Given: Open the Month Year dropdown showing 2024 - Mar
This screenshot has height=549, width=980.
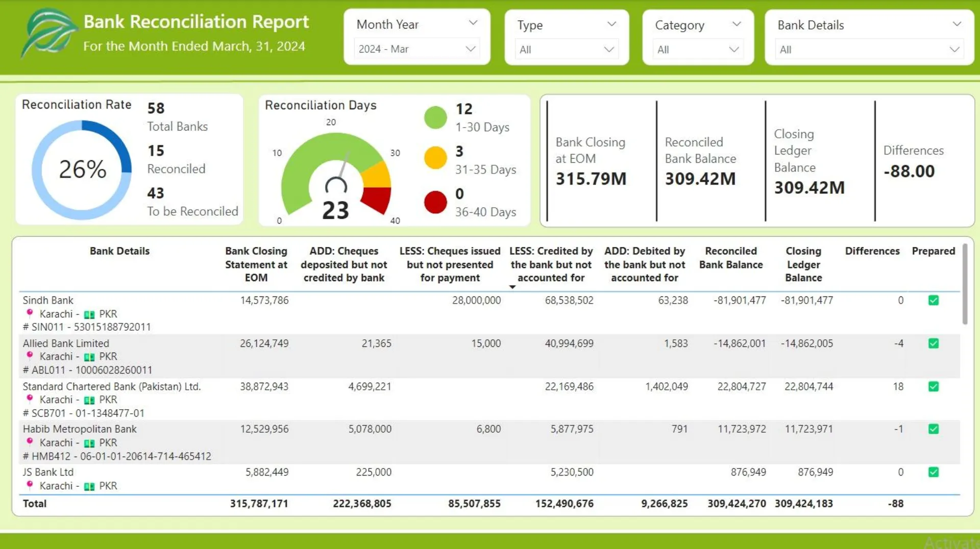Looking at the screenshot, I should pyautogui.click(x=416, y=49).
